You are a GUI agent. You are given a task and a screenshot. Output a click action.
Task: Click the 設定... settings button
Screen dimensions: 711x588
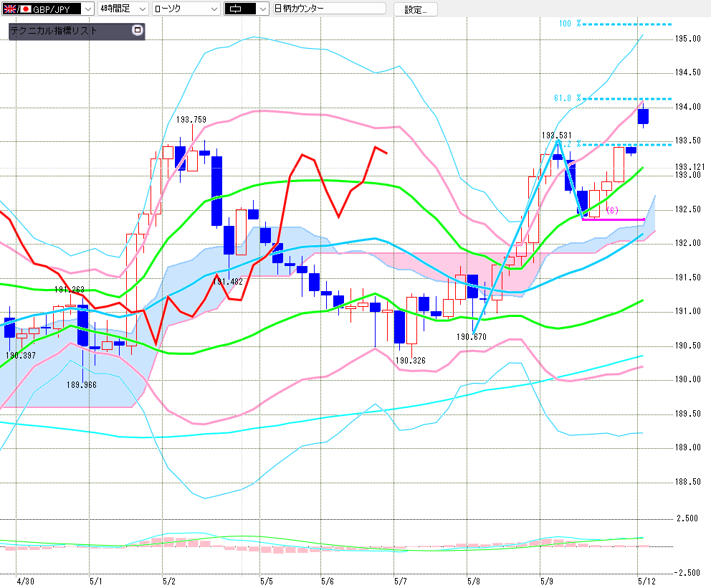click(x=416, y=9)
